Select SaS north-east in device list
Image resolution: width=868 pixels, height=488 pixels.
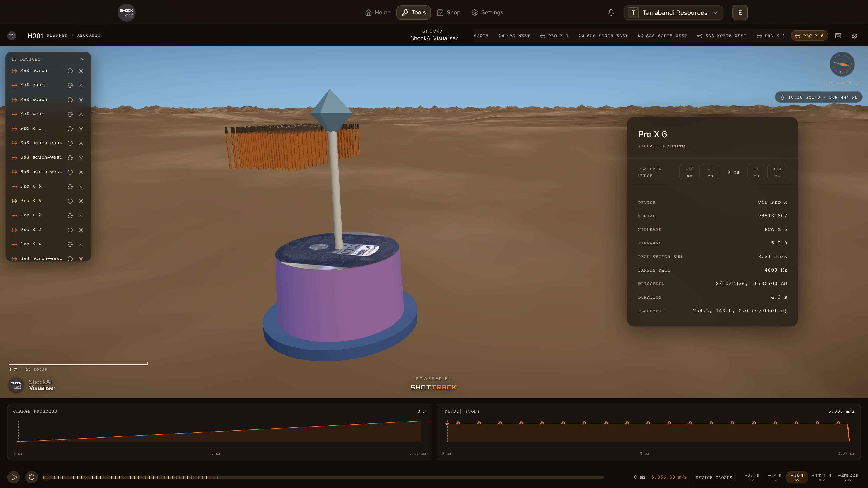click(x=41, y=258)
